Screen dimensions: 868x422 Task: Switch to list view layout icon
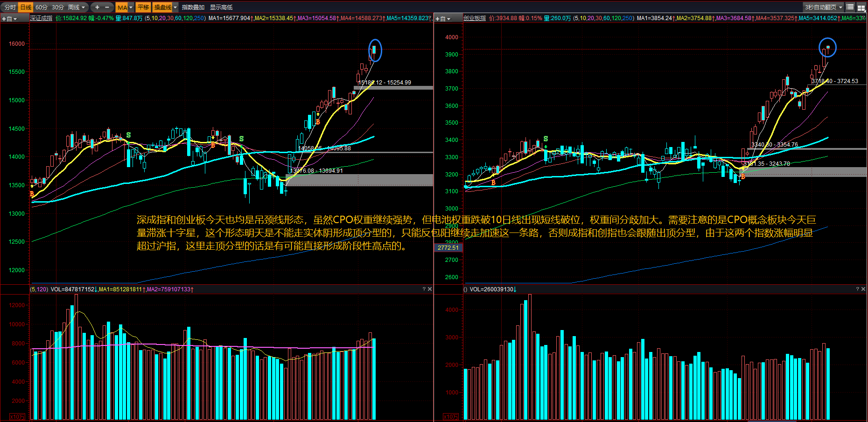850,7
